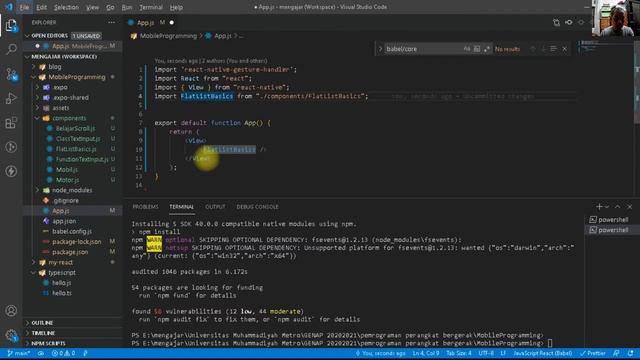Collapse the Open Editors section
Screen dimensions: 640x360
[x=27, y=36]
